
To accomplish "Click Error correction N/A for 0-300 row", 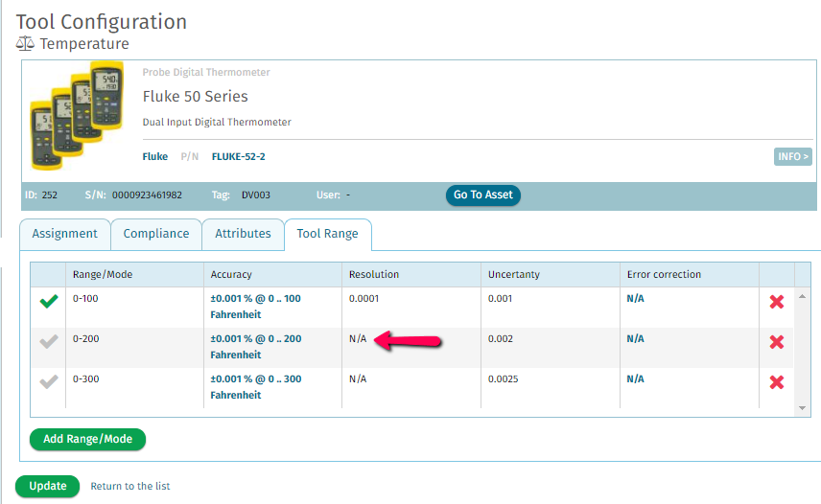I will [x=635, y=379].
